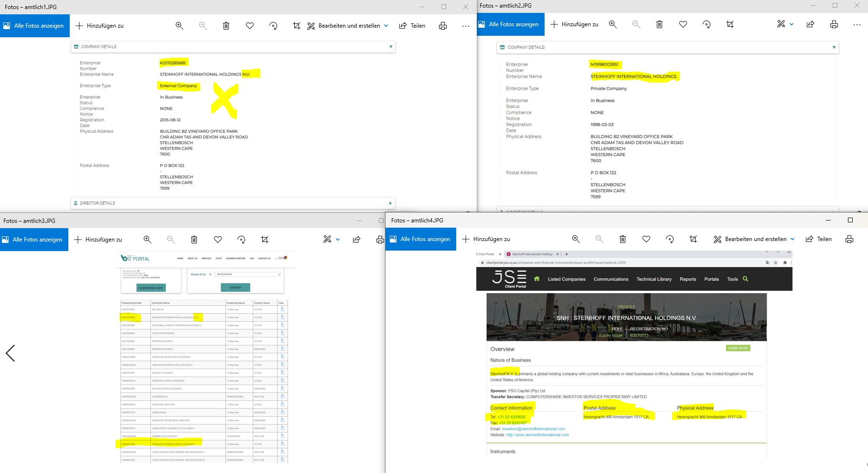The image size is (868, 473).
Task: Maximize the amtlich1.JPG window
Action: coord(444,7)
